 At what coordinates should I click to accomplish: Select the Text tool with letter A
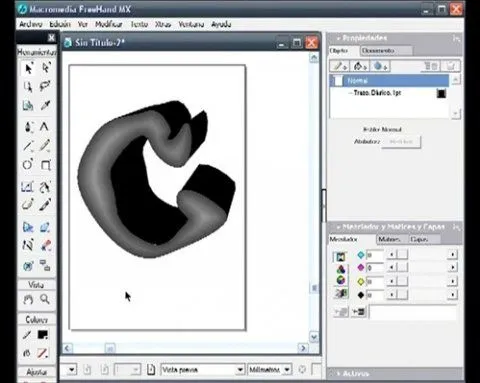pyautogui.click(x=45, y=127)
